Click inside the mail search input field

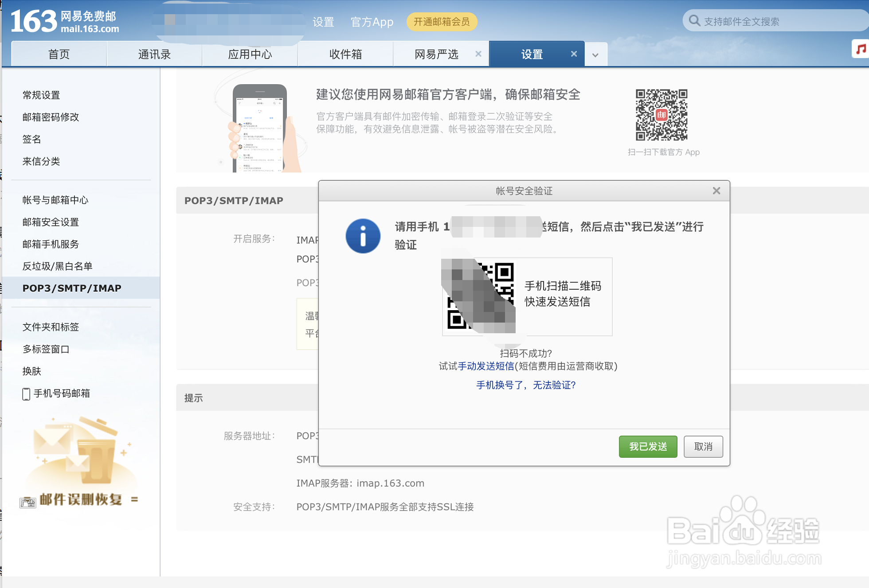(776, 20)
